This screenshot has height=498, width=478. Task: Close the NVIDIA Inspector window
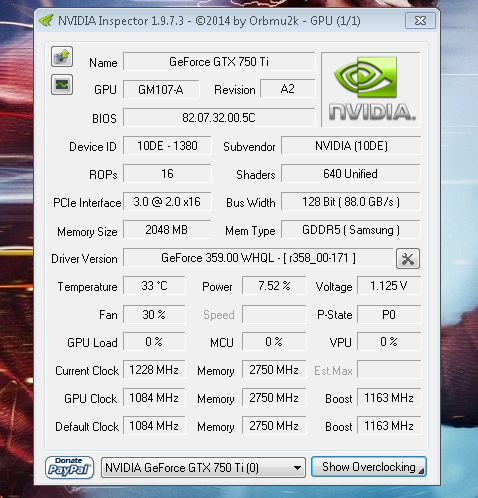pos(420,21)
